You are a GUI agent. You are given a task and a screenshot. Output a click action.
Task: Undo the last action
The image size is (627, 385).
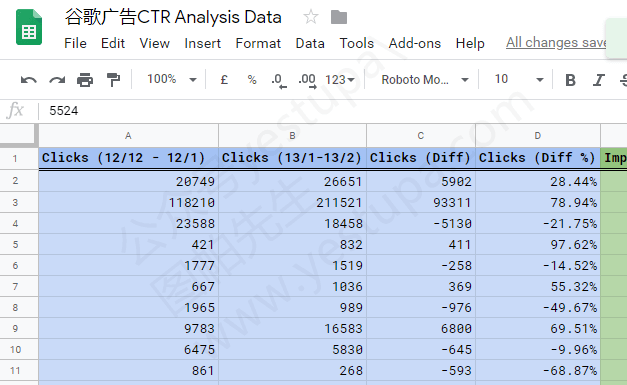click(28, 80)
